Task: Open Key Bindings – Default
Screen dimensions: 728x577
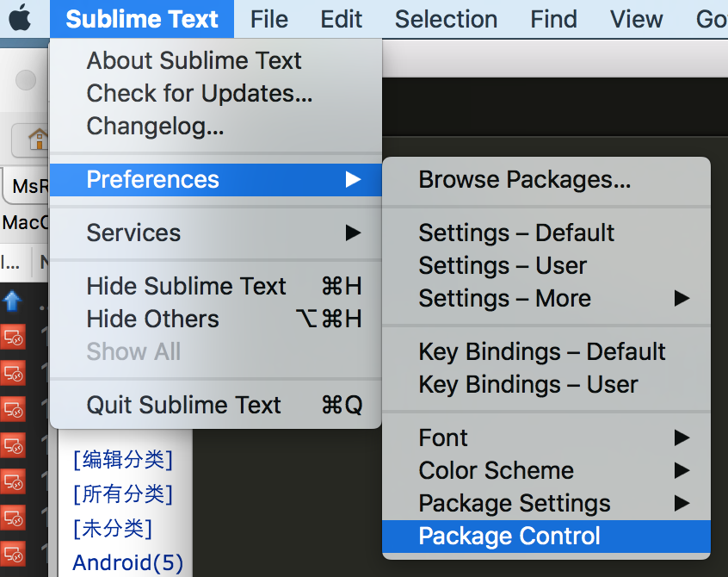Action: (546, 351)
